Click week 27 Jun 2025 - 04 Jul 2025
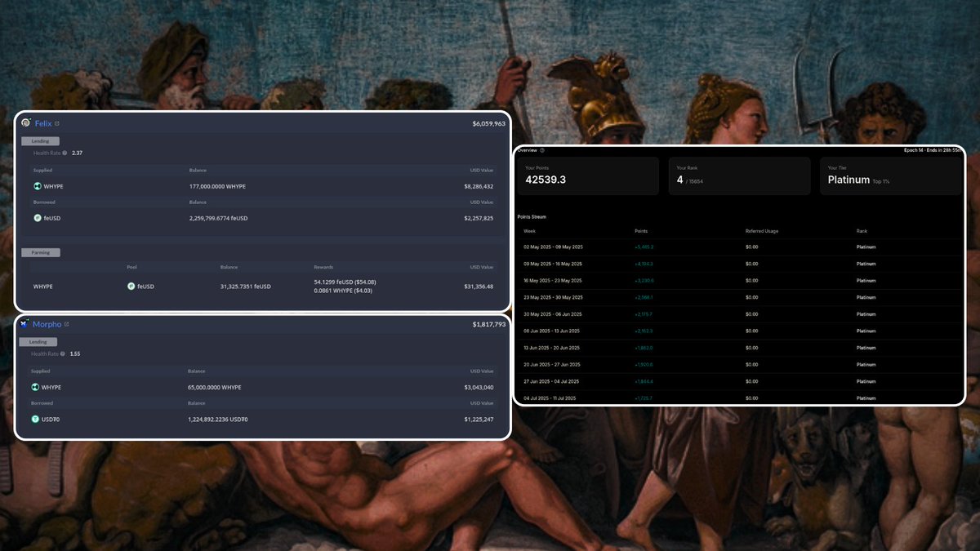 (551, 381)
